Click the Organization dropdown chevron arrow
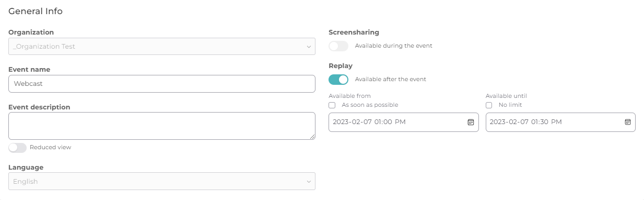 [309, 47]
